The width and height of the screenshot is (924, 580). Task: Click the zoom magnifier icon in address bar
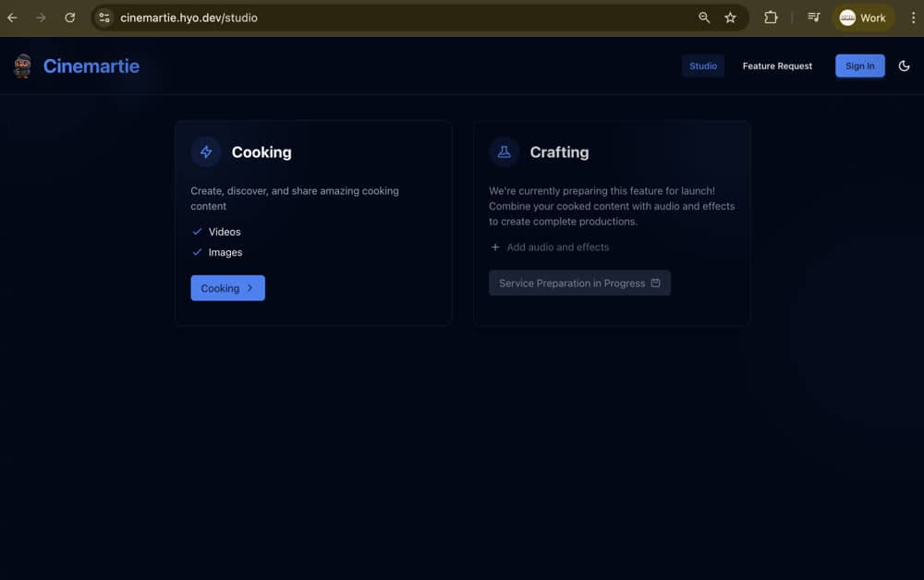[x=704, y=18]
